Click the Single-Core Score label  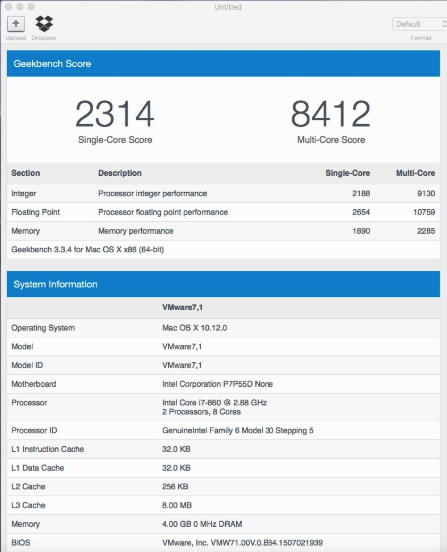coord(115,140)
